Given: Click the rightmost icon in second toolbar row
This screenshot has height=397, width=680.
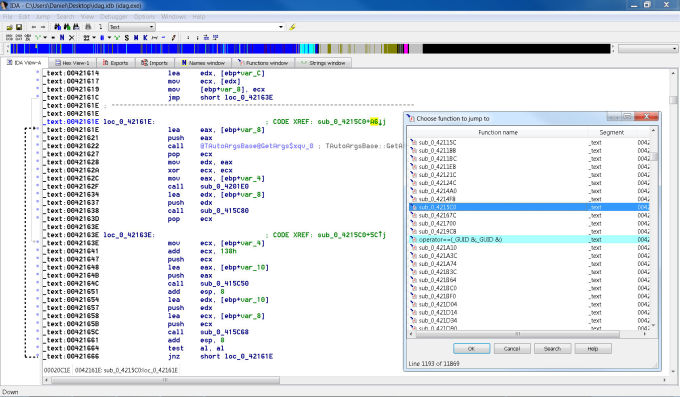Looking at the screenshot, I should pyautogui.click(x=216, y=38).
